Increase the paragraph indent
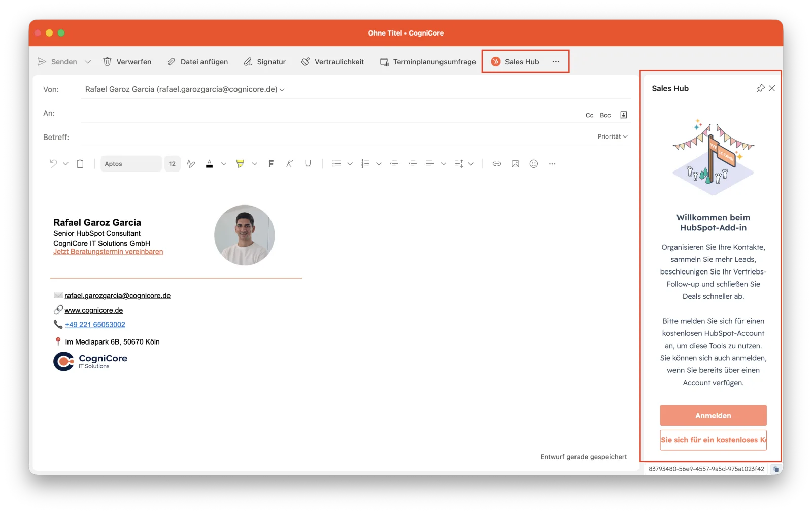The width and height of the screenshot is (812, 513). pos(412,164)
